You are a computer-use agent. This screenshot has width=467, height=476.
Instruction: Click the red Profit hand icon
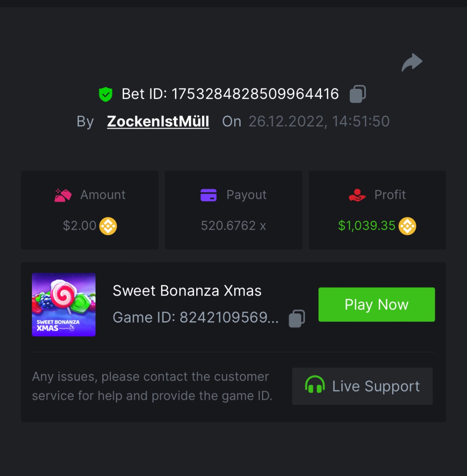[x=357, y=195]
